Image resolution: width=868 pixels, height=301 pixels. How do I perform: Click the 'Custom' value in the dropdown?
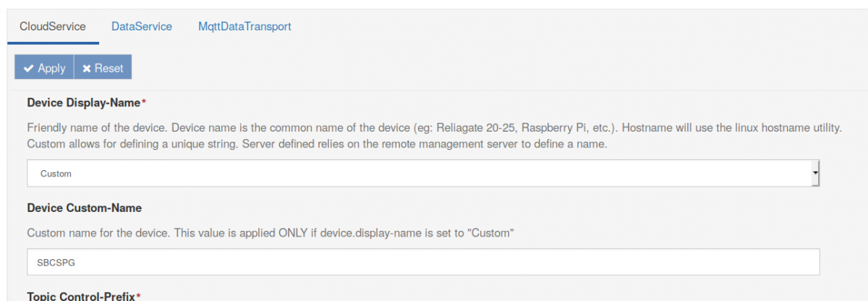56,174
